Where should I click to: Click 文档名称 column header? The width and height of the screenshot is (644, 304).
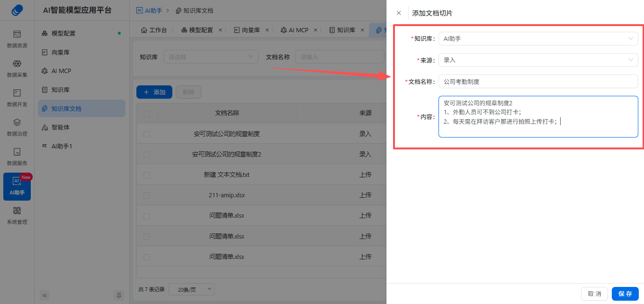click(227, 113)
